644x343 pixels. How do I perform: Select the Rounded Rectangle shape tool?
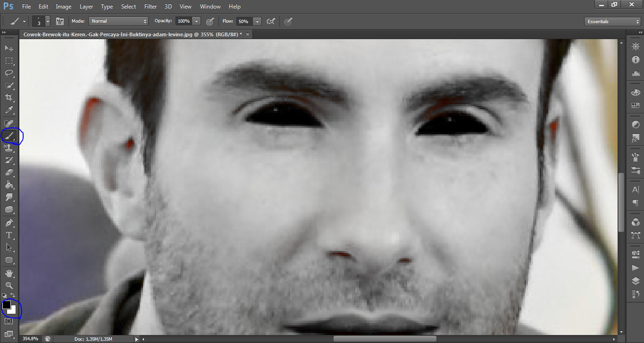(x=9, y=260)
